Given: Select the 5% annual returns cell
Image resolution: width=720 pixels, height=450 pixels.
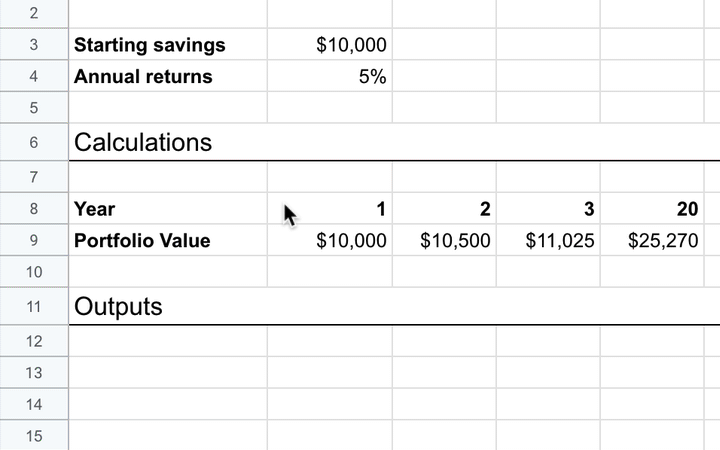Looking at the screenshot, I should point(330,76).
